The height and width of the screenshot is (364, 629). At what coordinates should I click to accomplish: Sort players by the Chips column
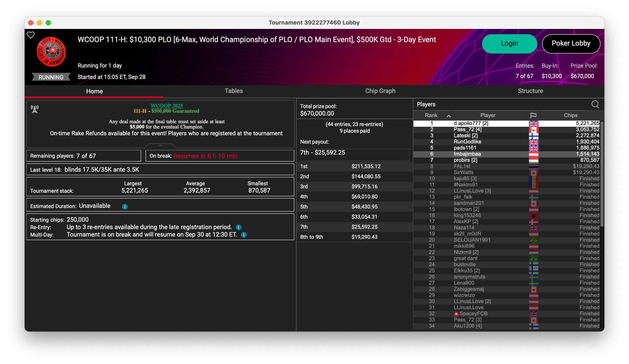pos(570,115)
